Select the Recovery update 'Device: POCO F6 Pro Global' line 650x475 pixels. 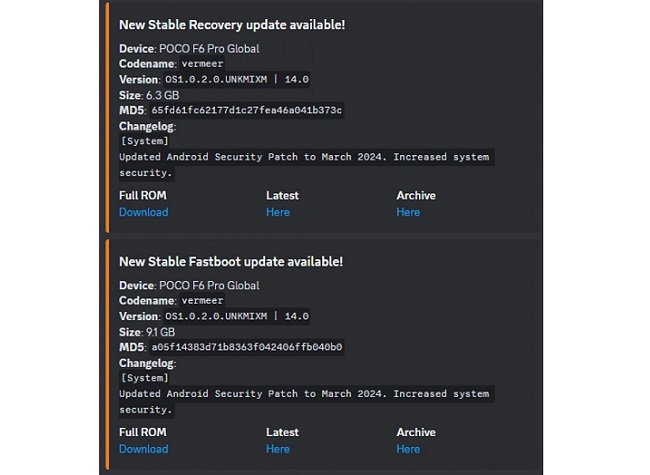(x=189, y=48)
